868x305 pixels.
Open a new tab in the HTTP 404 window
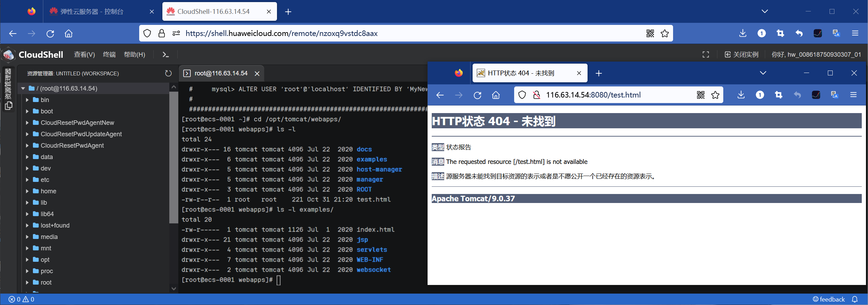point(599,73)
